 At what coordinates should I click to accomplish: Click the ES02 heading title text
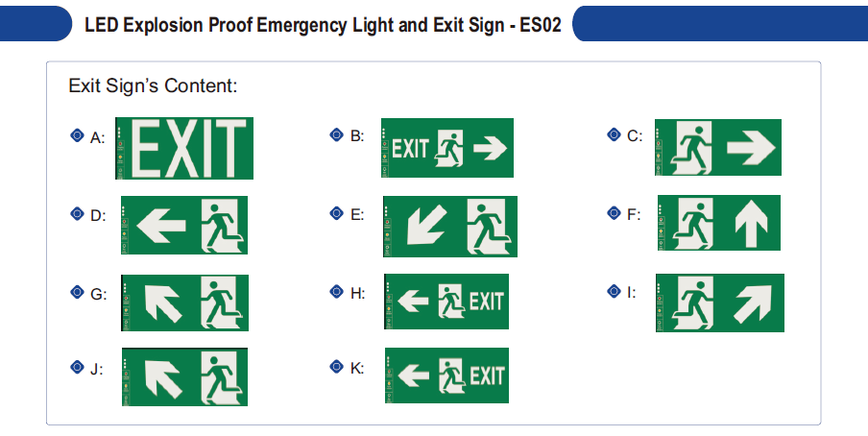(323, 24)
